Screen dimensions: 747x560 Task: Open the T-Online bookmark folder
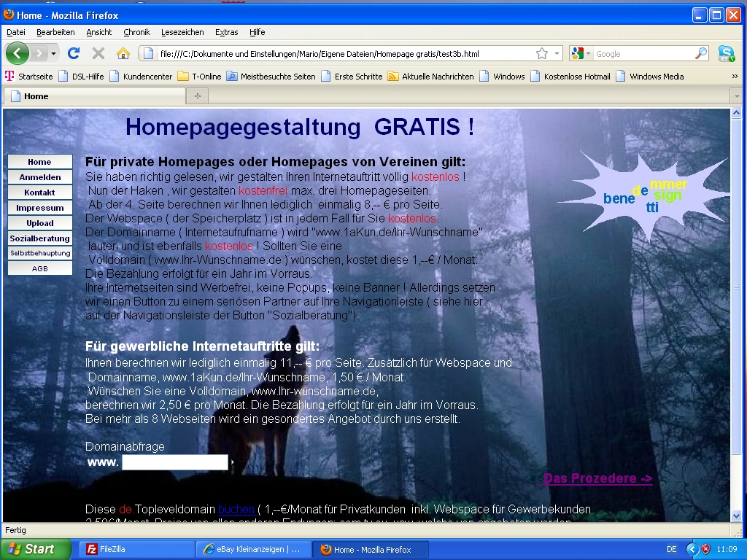[x=200, y=76]
